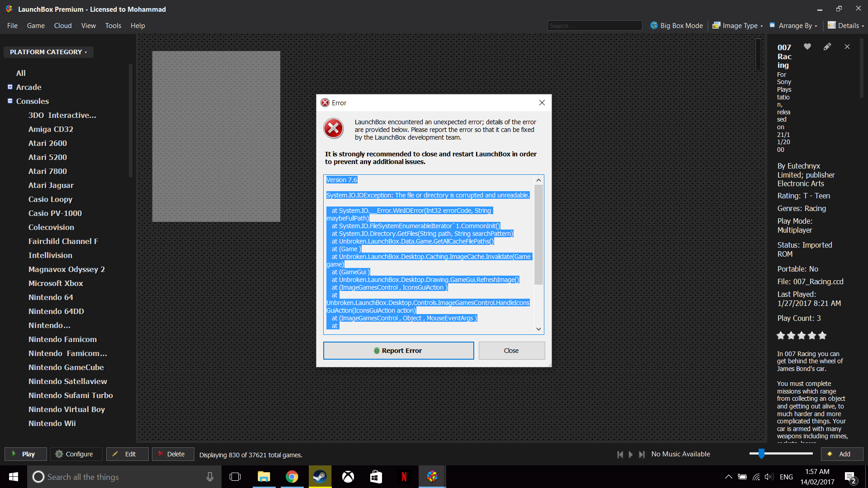868x488 pixels.
Task: Select Microsoft Xbox platform
Action: (x=56, y=283)
